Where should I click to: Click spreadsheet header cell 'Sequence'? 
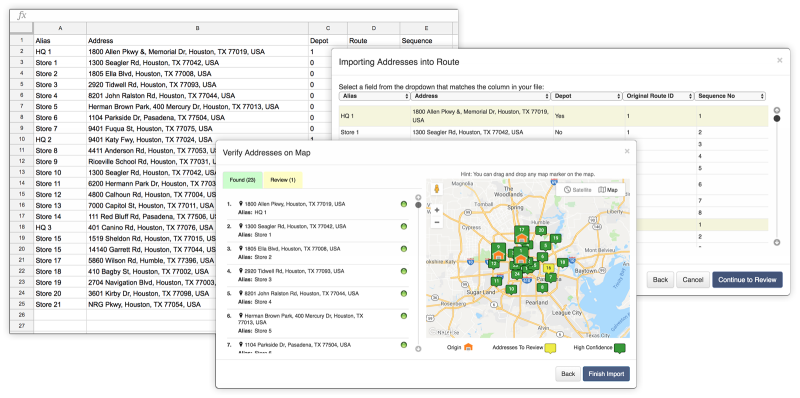tap(426, 41)
